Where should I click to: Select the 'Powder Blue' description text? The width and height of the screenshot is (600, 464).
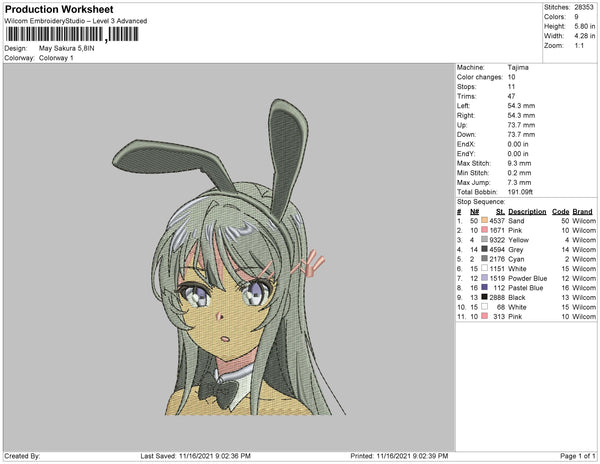528,278
